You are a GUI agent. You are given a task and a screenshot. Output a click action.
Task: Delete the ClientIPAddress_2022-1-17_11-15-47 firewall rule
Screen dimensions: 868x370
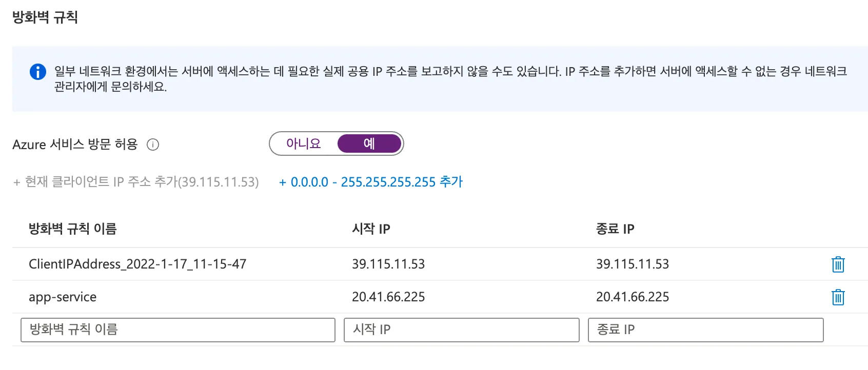(838, 264)
